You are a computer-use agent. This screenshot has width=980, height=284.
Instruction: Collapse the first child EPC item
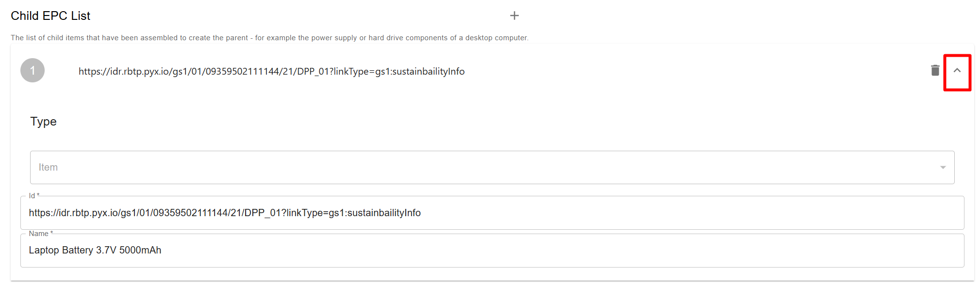(x=957, y=71)
